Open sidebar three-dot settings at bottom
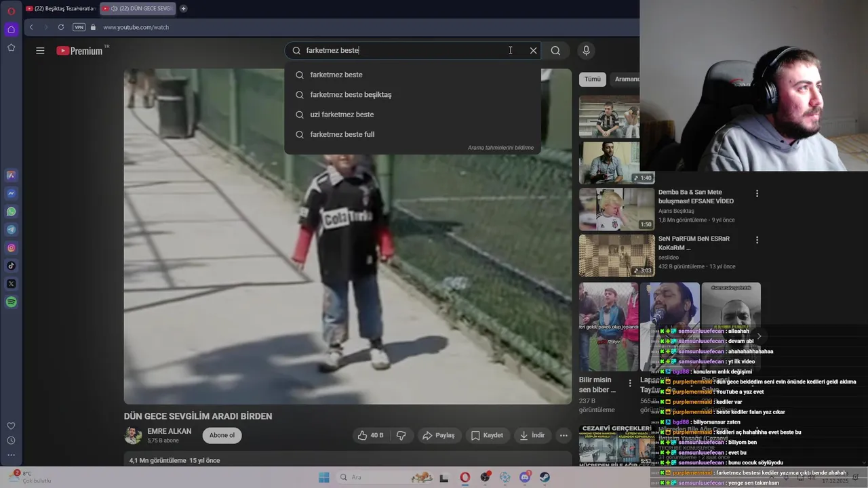The width and height of the screenshot is (868, 488). coord(11,455)
